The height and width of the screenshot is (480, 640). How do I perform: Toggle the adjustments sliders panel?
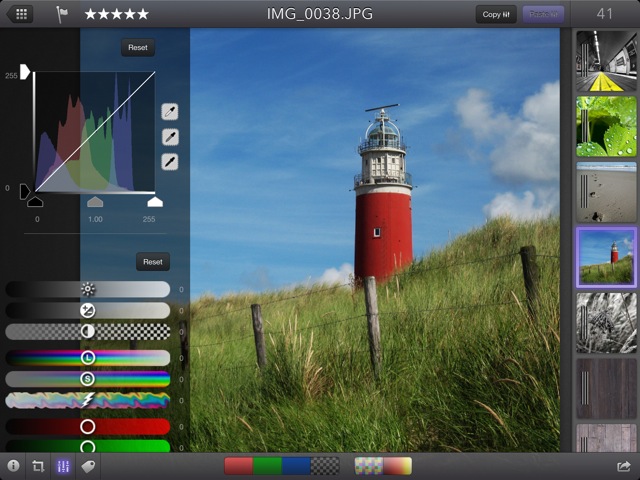63,466
